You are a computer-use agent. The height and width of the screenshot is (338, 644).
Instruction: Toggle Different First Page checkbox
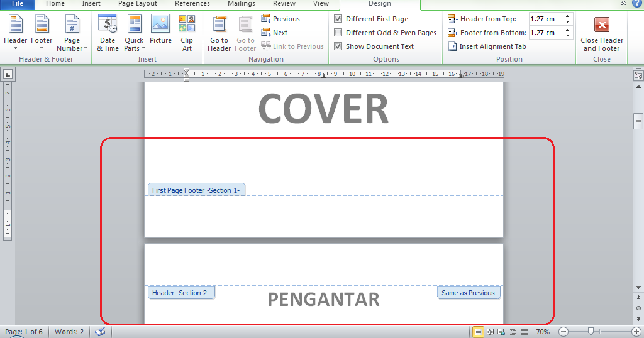pos(338,19)
